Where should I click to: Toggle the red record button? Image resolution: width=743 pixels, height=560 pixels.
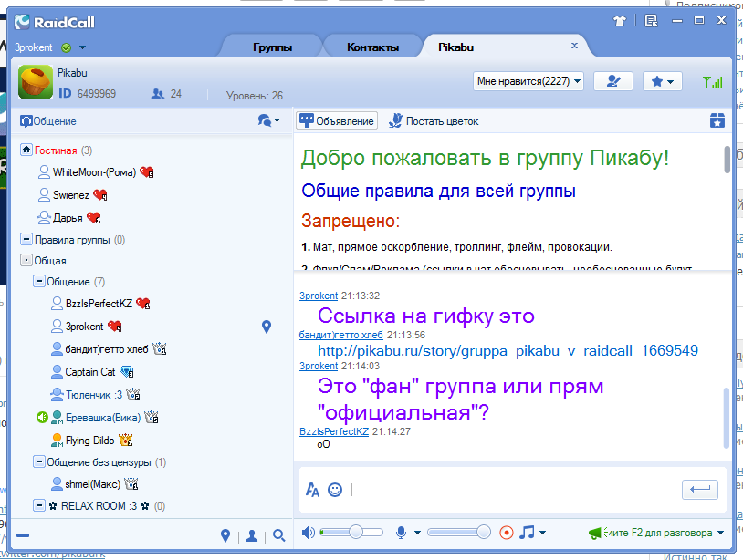(x=507, y=533)
